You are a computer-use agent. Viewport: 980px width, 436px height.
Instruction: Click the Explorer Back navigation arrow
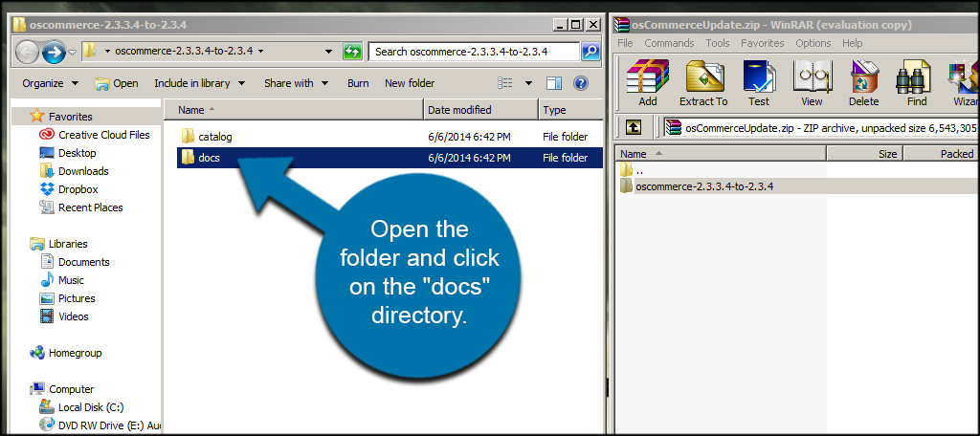click(27, 52)
